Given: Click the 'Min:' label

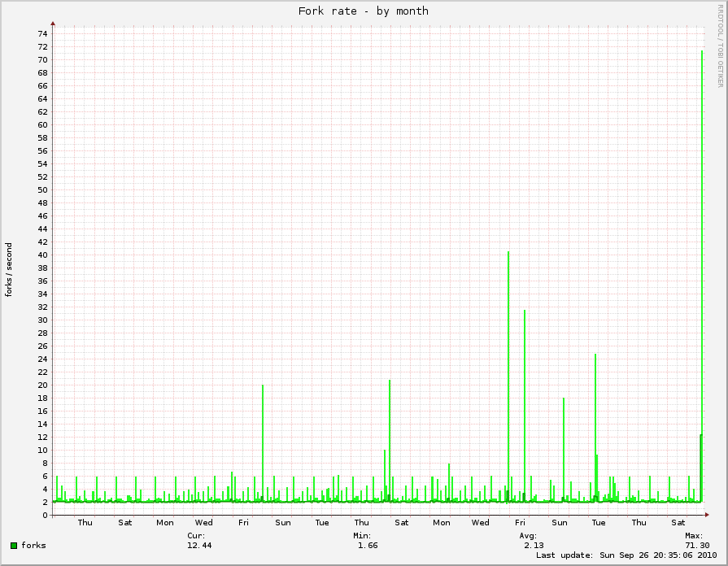Looking at the screenshot, I should click(362, 535).
